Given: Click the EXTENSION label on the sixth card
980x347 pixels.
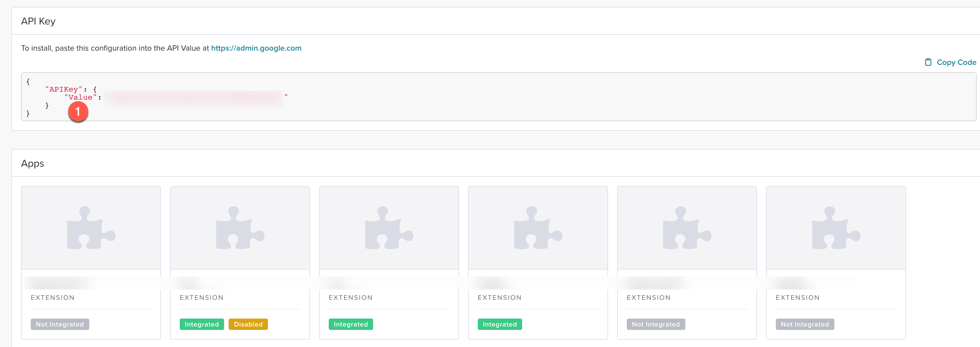Looking at the screenshot, I should [798, 298].
